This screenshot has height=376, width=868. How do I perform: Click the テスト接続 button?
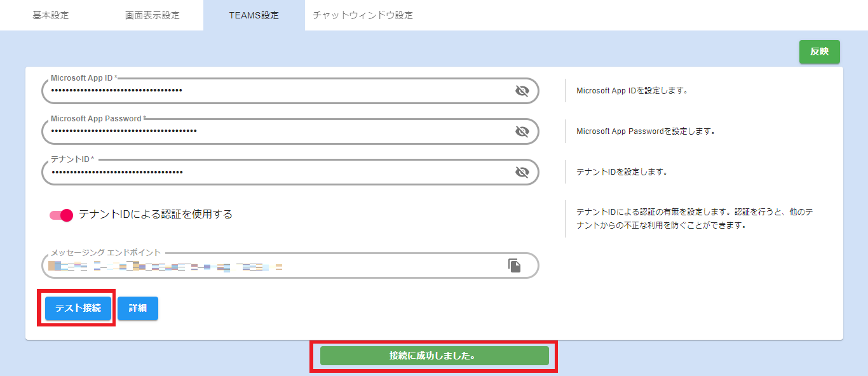pyautogui.click(x=78, y=308)
